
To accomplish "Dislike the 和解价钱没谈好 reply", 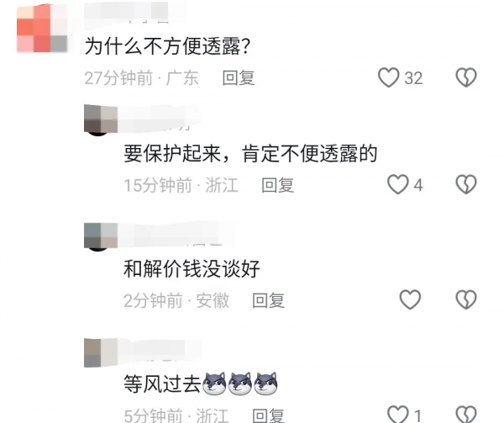I will 466,299.
